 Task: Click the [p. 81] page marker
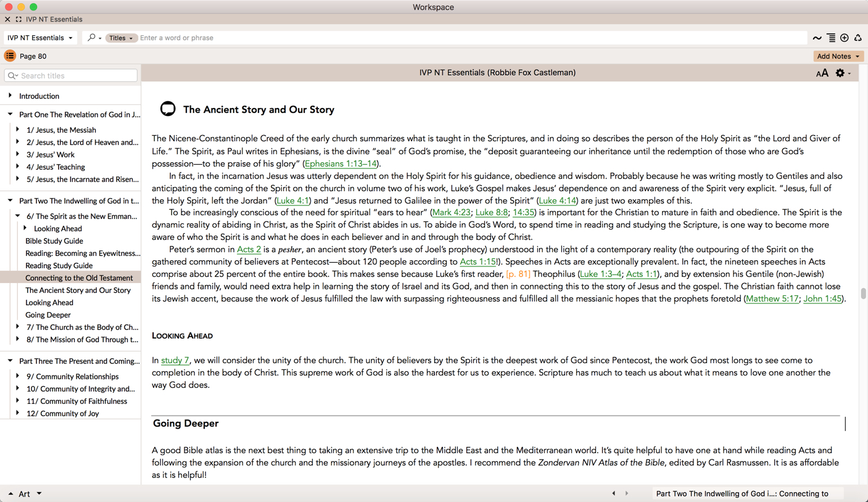pyautogui.click(x=518, y=274)
